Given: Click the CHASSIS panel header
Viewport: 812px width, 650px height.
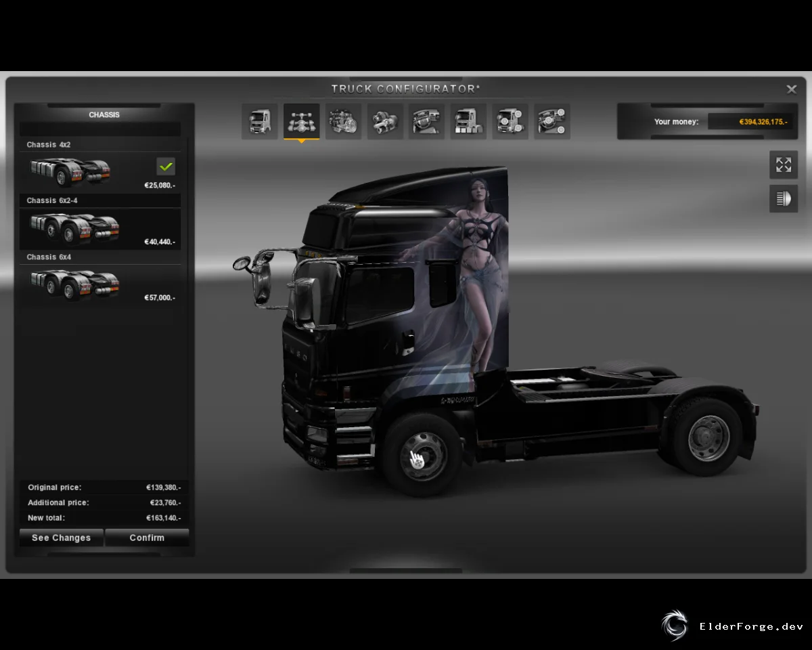Looking at the screenshot, I should tap(104, 115).
